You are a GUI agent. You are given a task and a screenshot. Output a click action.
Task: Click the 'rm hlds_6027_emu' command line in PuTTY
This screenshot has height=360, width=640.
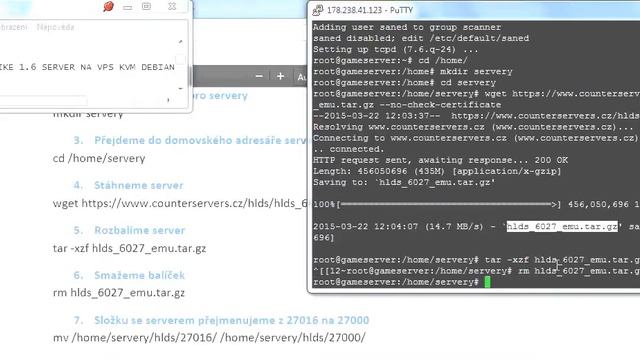click(x=476, y=271)
